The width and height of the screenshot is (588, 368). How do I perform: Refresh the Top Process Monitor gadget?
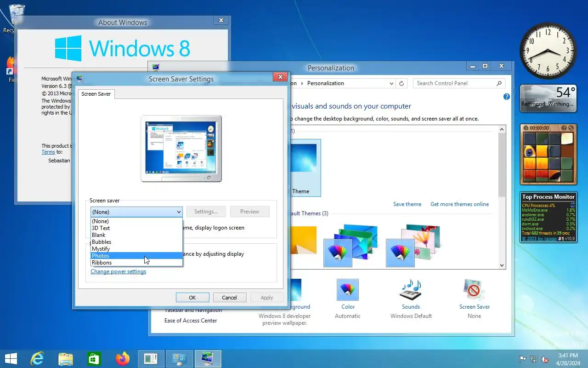(572, 205)
